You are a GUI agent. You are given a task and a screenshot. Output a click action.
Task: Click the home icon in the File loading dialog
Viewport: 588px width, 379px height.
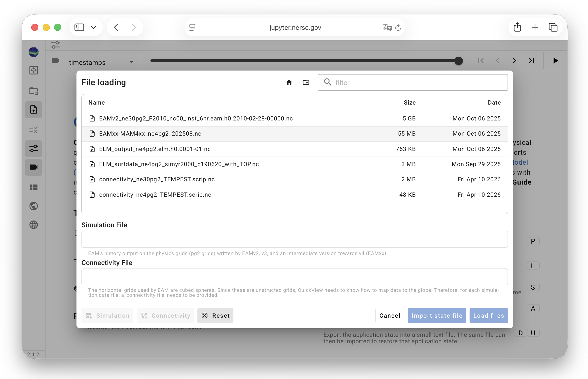(x=289, y=82)
